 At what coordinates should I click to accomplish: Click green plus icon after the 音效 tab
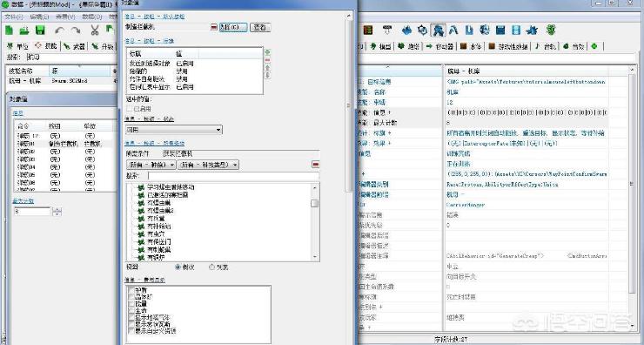594,46
